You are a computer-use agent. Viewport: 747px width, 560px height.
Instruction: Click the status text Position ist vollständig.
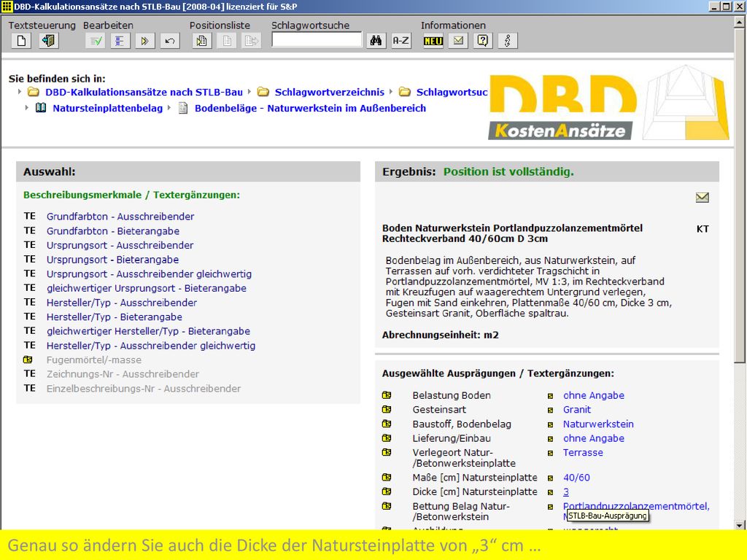(x=508, y=172)
